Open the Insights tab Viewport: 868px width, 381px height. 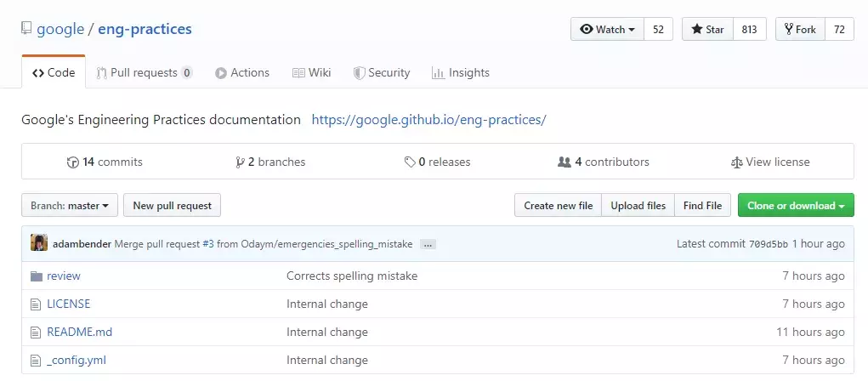point(461,72)
